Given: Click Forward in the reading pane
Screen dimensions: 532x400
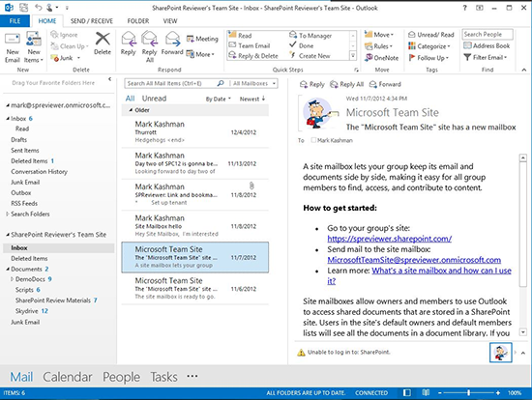Looking at the screenshot, I should point(385,84).
